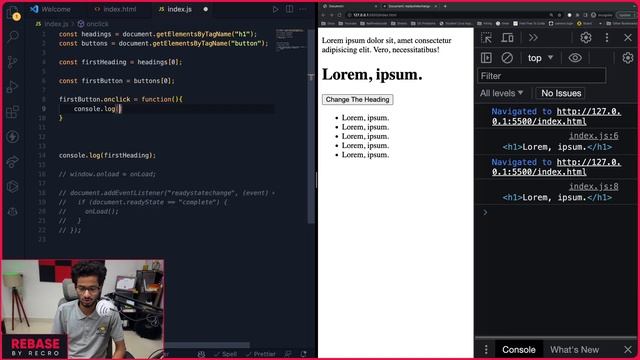This screenshot has height=360, width=640.
Task: Open the index.js:6 source link
Action: pyautogui.click(x=593, y=136)
